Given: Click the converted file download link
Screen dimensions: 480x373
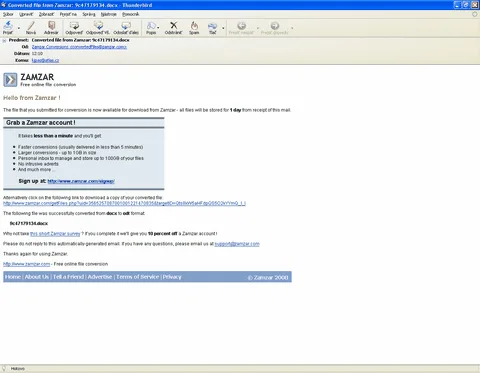Looking at the screenshot, I should coord(124,203).
